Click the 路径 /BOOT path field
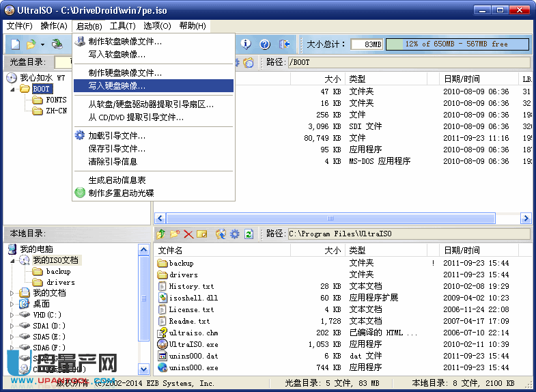This screenshot has height=392, width=536. coord(409,63)
